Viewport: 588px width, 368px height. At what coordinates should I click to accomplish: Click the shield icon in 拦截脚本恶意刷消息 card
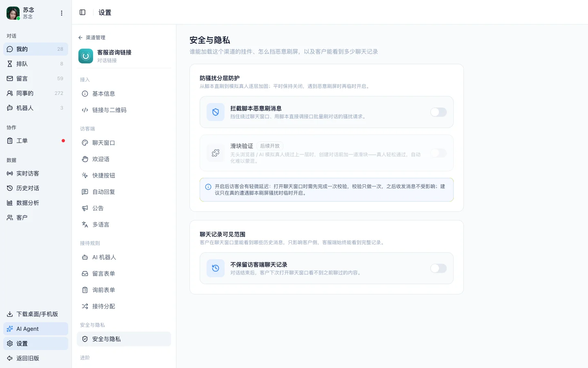pos(216,112)
